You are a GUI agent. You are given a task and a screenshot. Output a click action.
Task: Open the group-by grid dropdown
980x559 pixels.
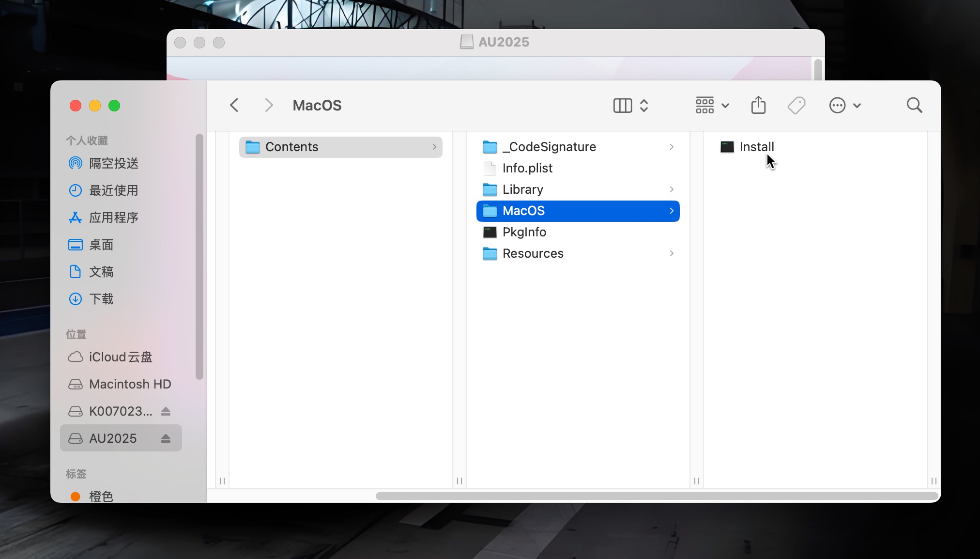click(x=712, y=105)
